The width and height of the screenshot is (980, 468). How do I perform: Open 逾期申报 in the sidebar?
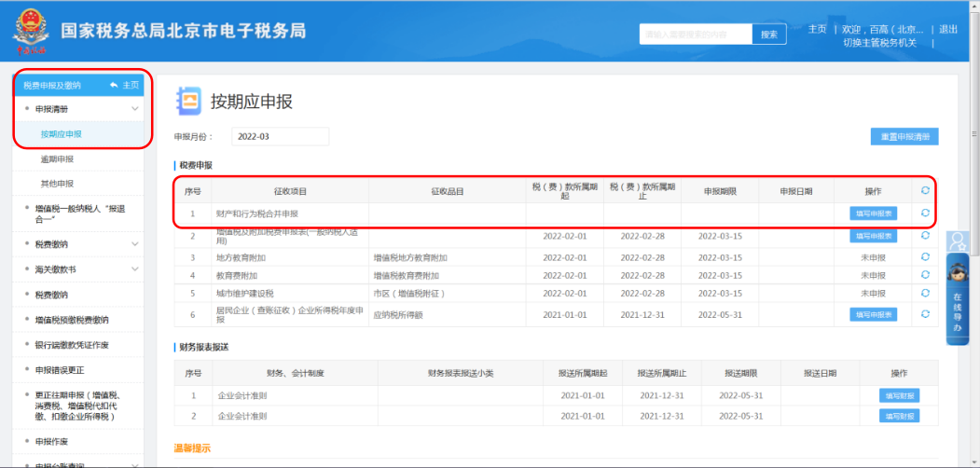coord(58,159)
